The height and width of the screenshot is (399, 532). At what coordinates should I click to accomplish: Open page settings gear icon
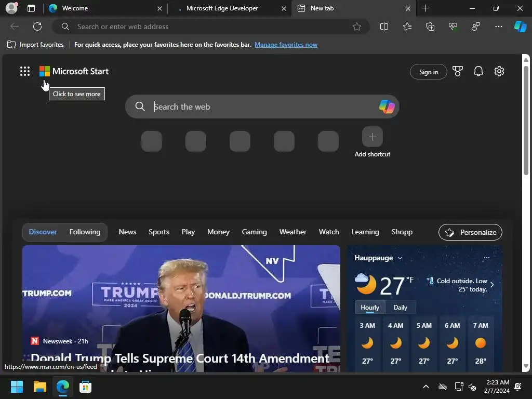click(499, 71)
